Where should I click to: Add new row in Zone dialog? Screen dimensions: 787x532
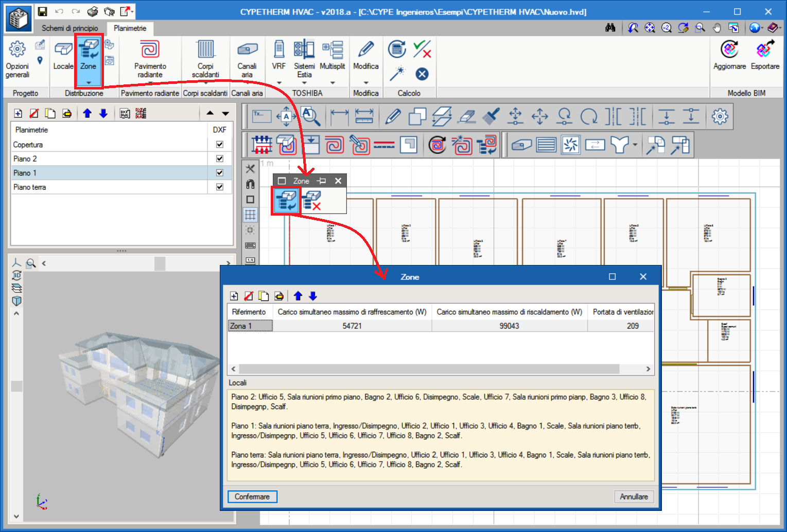tap(234, 296)
